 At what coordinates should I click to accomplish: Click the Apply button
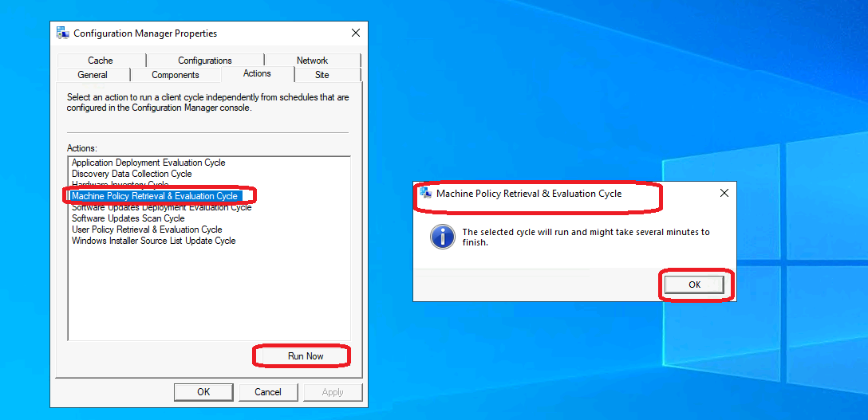click(333, 392)
